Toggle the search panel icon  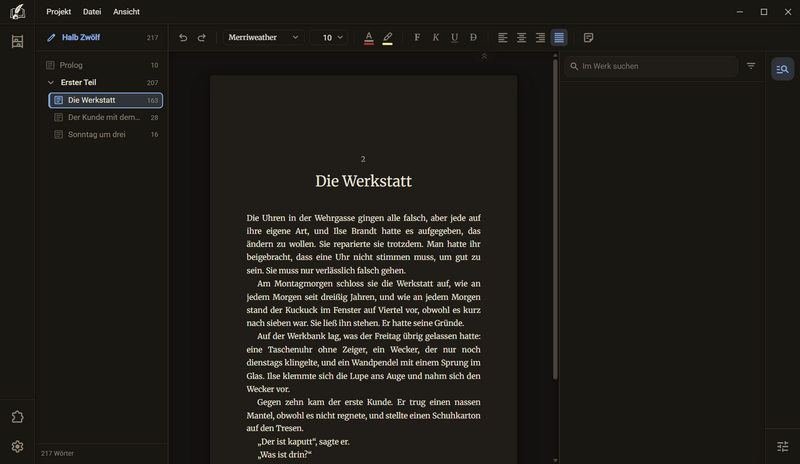(782, 69)
